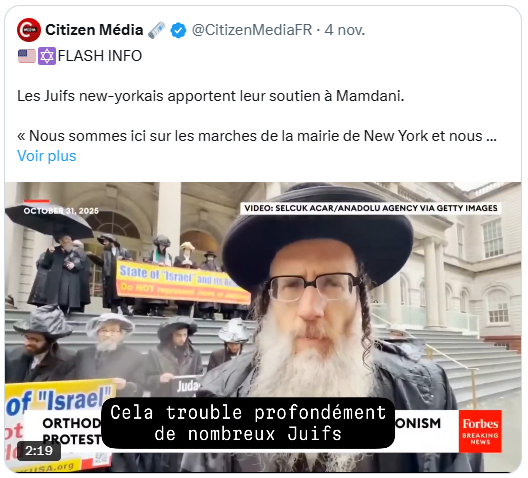Click the ORTHOD PROTEST lower-third headline
Image resolution: width=528 pixels, height=478 pixels.
click(x=72, y=431)
